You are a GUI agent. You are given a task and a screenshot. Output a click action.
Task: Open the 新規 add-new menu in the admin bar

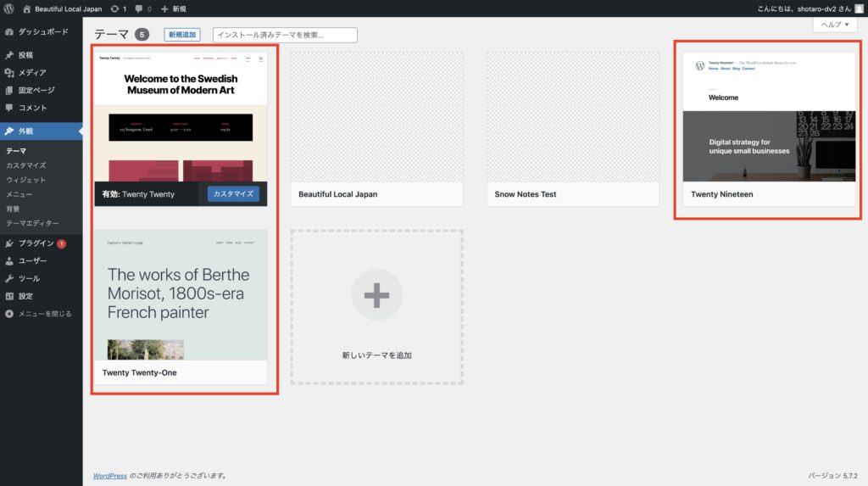[173, 8]
